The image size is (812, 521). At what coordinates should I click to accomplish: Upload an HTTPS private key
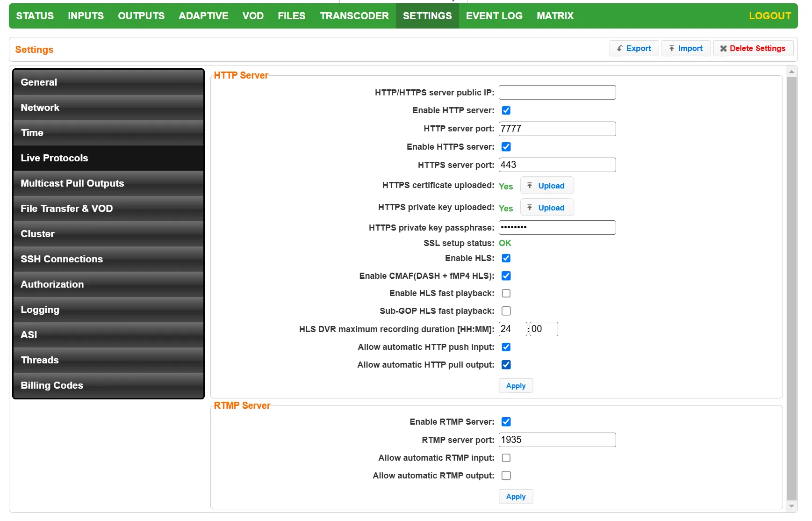click(547, 208)
